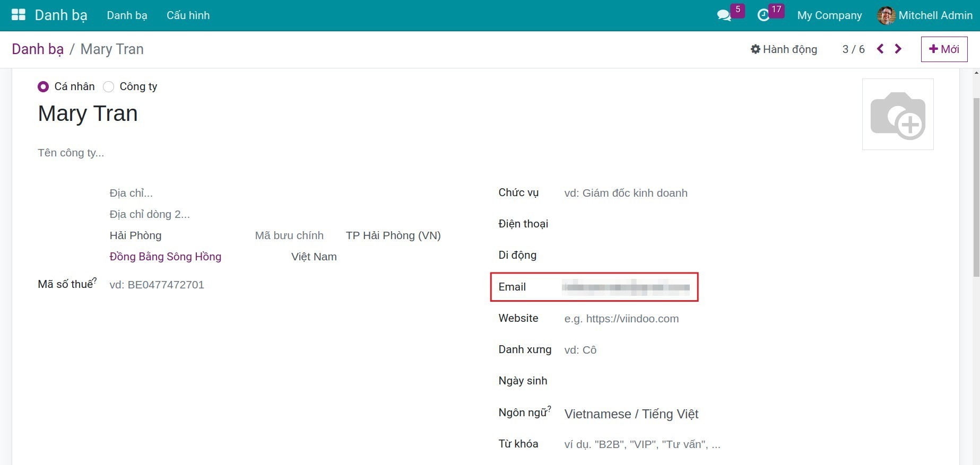Open the Hành động actions dropdown

pos(784,49)
